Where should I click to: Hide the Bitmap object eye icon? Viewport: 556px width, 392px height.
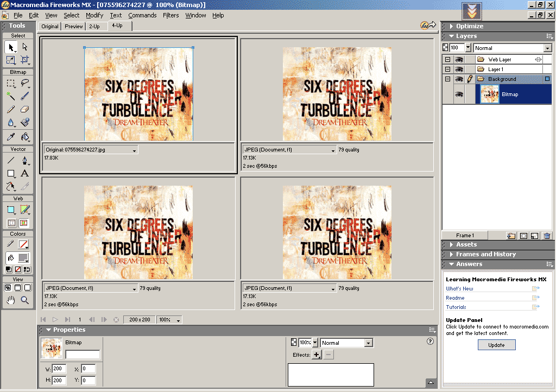click(x=459, y=94)
